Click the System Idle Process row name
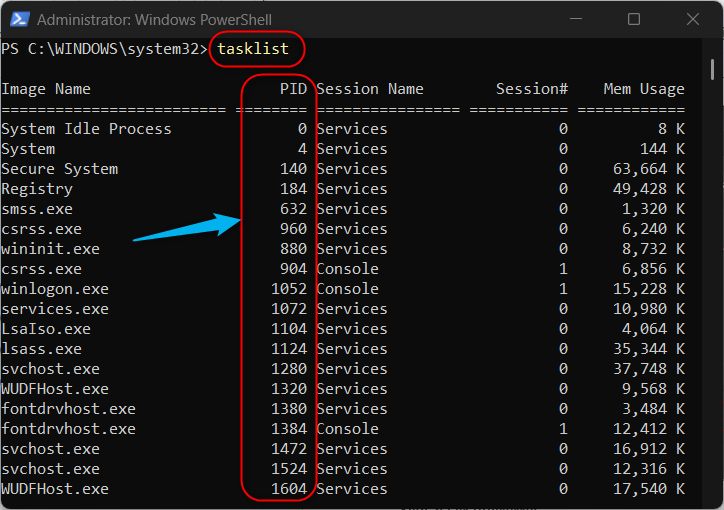Screen dimensions: 724x510 tap(86, 129)
